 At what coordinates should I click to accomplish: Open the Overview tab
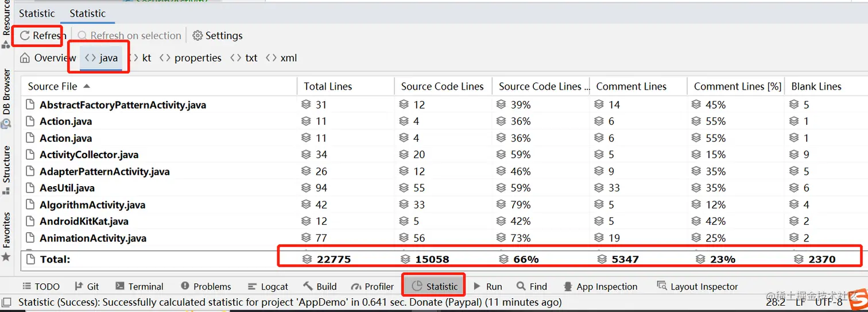(x=48, y=58)
